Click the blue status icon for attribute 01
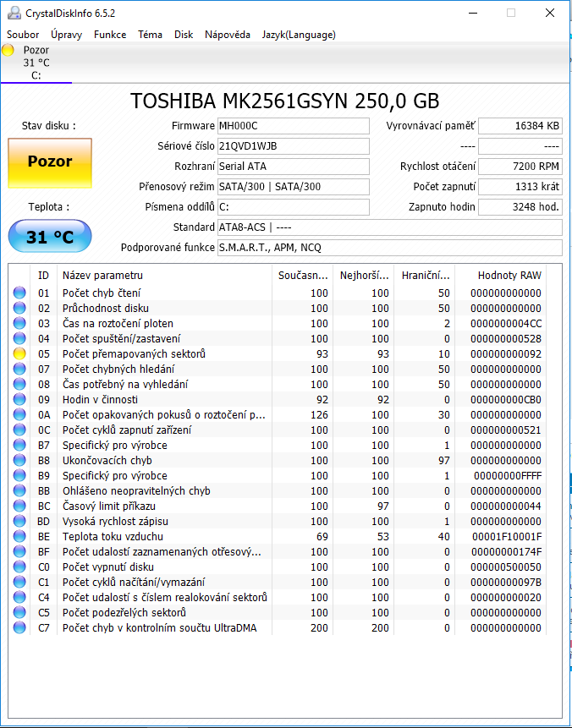 tap(19, 293)
